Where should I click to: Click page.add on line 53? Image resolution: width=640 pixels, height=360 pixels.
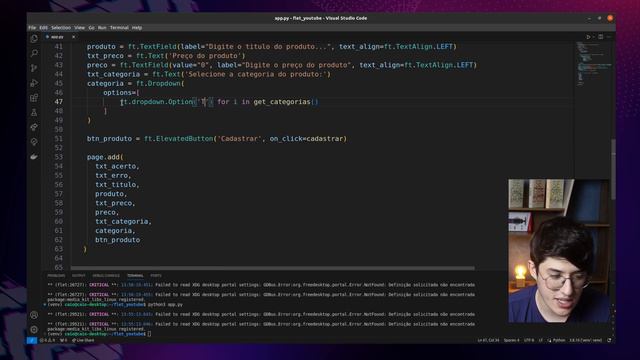point(103,157)
